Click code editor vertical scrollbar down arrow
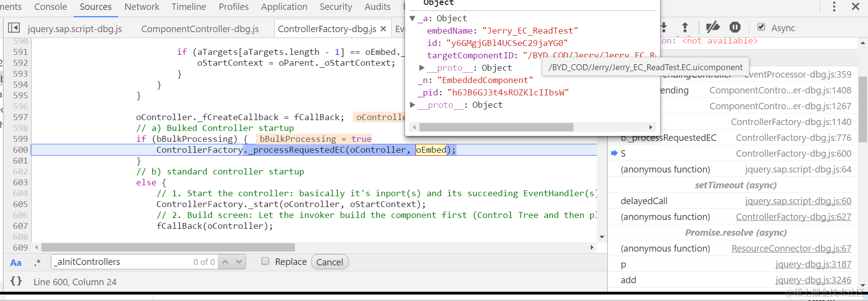The image size is (868, 301). 602,237
